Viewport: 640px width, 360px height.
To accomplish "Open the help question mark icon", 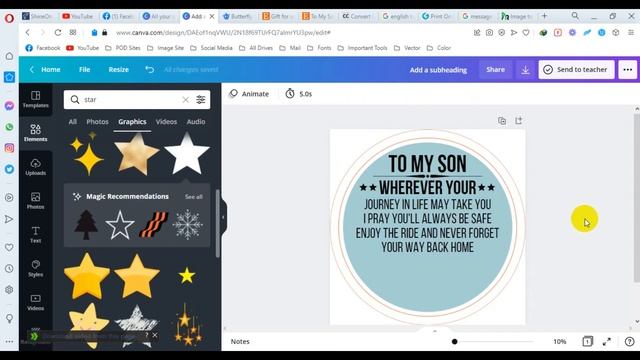I will tap(629, 341).
